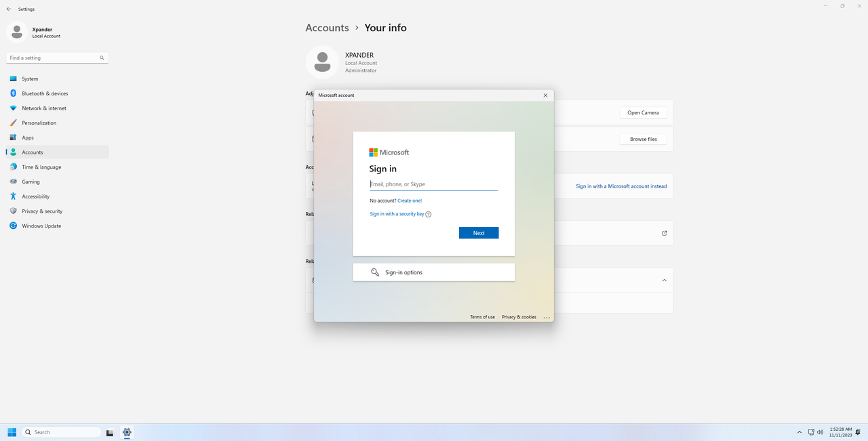Screen dimensions: 868x441
Task: Select the Accounts sidebar item
Action: pyautogui.click(x=57, y=152)
